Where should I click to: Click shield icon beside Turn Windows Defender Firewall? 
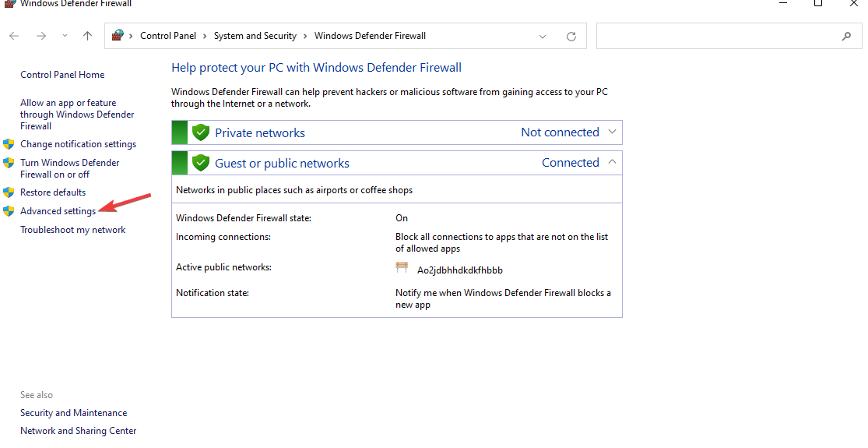(x=9, y=163)
